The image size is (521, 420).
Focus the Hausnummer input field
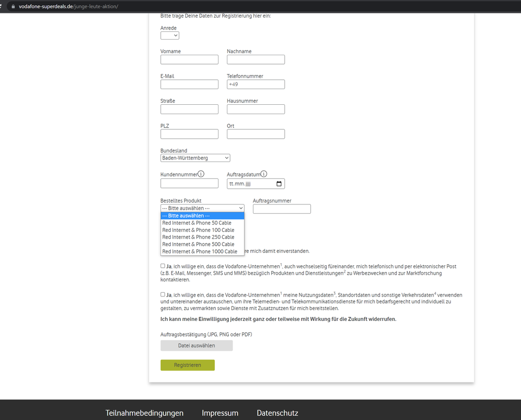coord(256,109)
